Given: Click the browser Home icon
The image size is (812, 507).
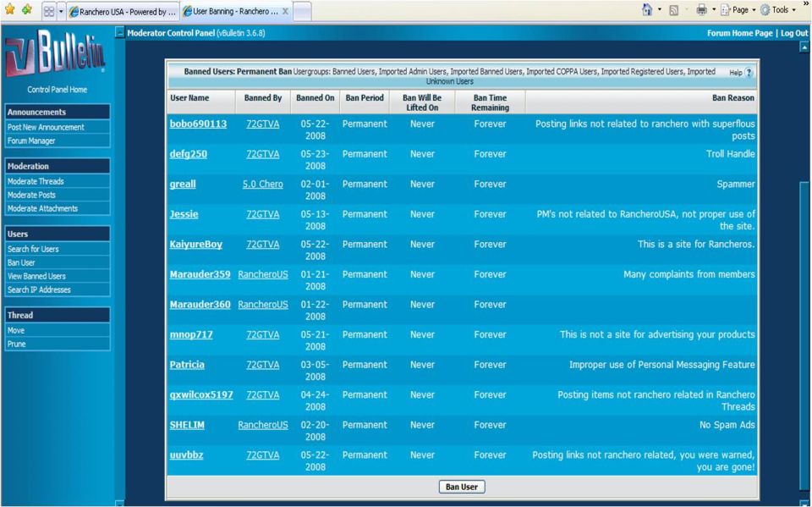Looking at the screenshot, I should tap(647, 10).
